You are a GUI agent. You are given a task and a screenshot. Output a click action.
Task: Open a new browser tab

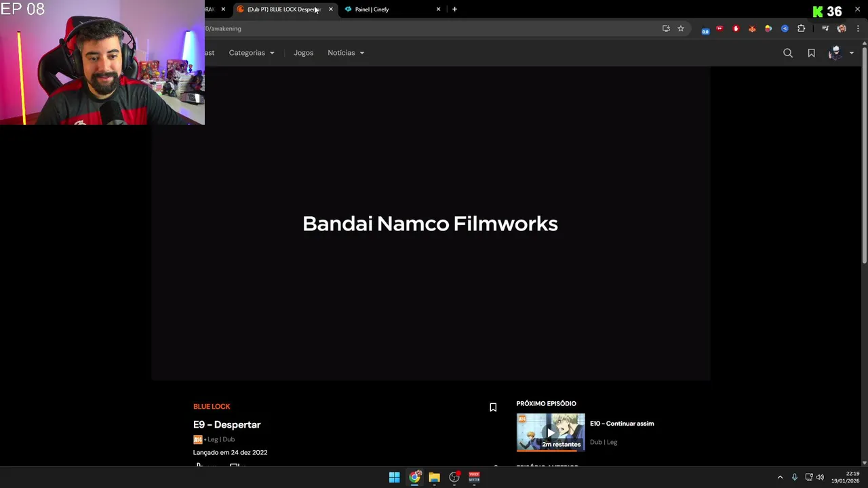point(454,9)
